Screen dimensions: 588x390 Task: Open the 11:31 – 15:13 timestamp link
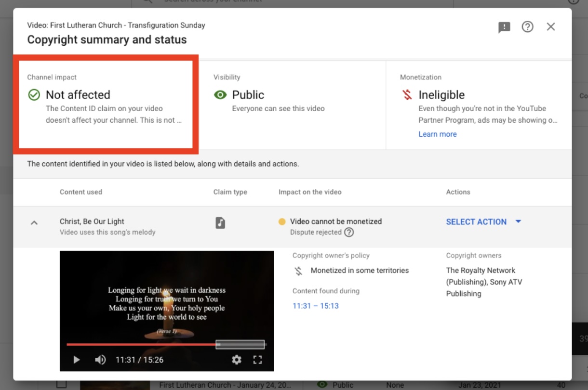pos(315,305)
